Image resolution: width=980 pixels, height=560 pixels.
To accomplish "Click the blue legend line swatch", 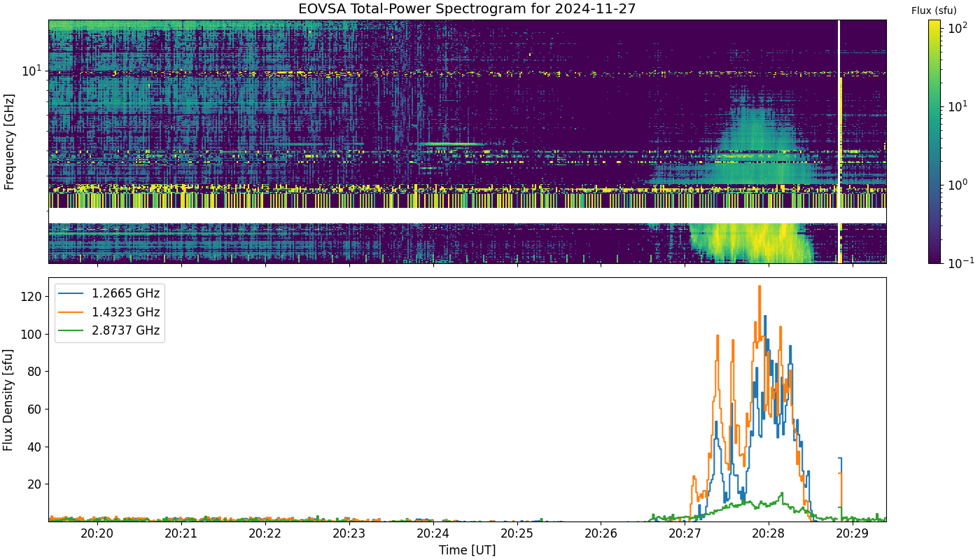I will (x=71, y=294).
